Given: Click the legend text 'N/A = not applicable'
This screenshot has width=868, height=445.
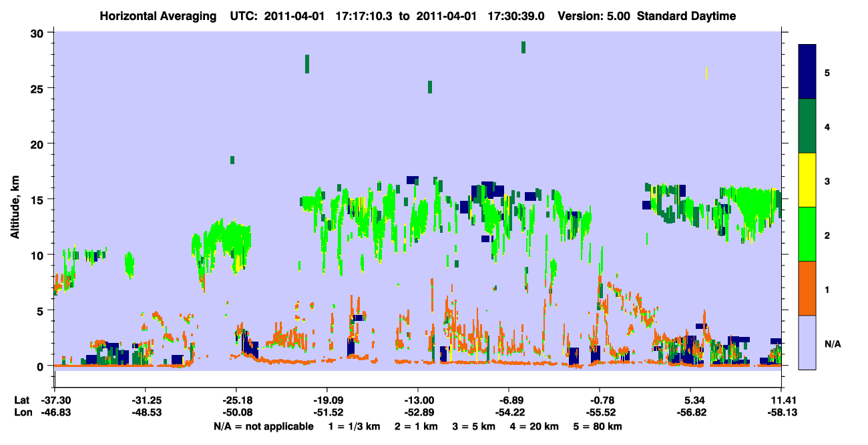Looking at the screenshot, I should point(263,426).
